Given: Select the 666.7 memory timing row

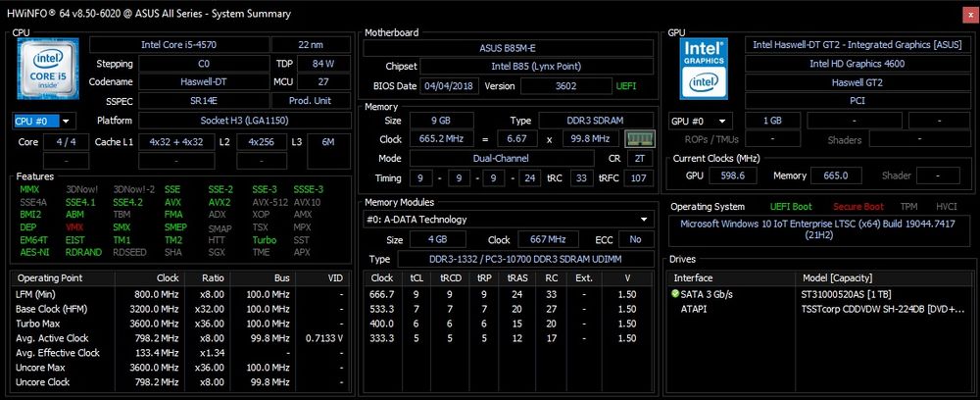Looking at the screenshot, I should pos(508,294).
